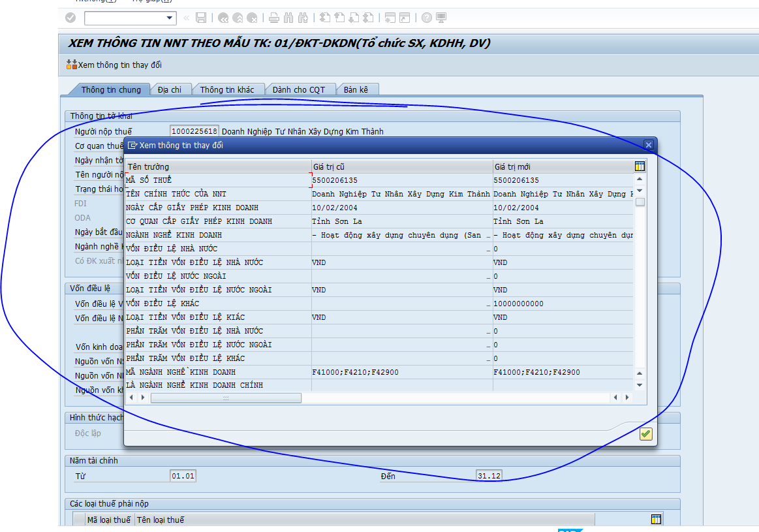Click the horizontal scrollbar thumb under field names

pyautogui.click(x=226, y=398)
